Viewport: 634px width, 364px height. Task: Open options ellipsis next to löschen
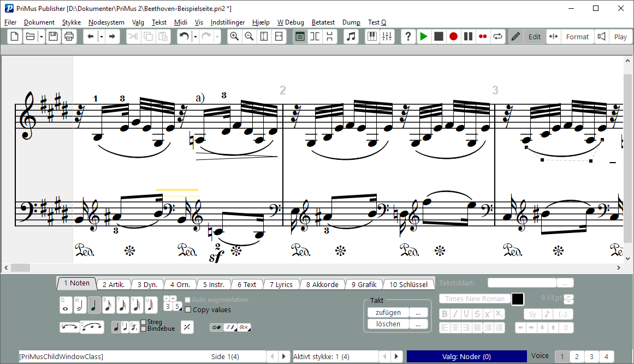418,324
